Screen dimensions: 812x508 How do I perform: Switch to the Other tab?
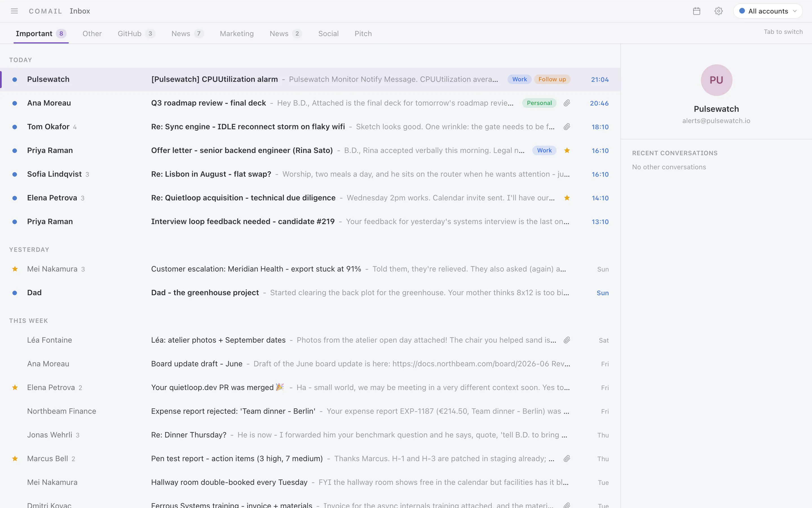point(92,34)
